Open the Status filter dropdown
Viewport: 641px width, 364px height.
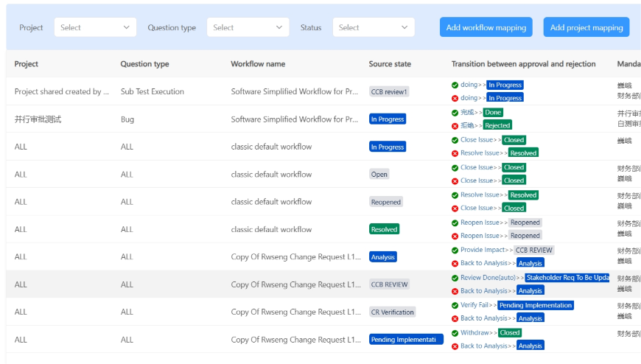coord(374,27)
